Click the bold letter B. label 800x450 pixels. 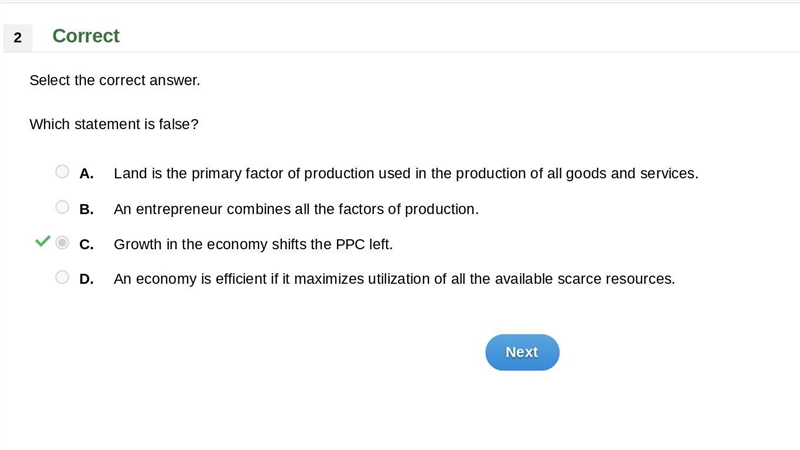pos(86,210)
